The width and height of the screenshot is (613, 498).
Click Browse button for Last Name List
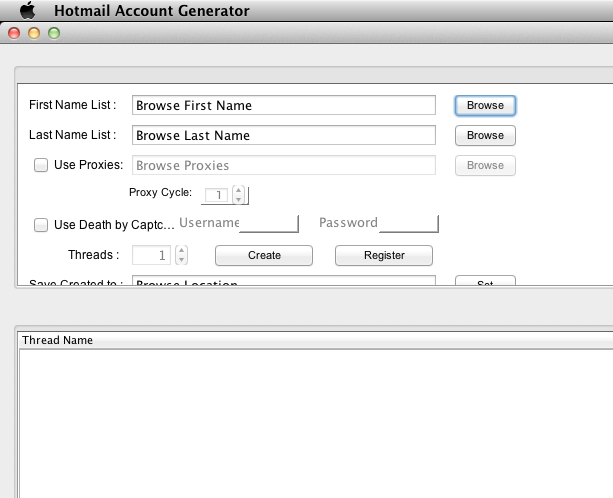(485, 135)
